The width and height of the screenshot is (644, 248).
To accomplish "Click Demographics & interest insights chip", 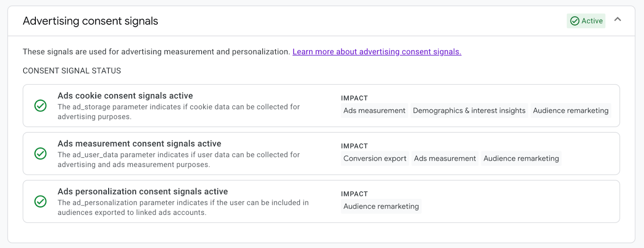I will (469, 110).
